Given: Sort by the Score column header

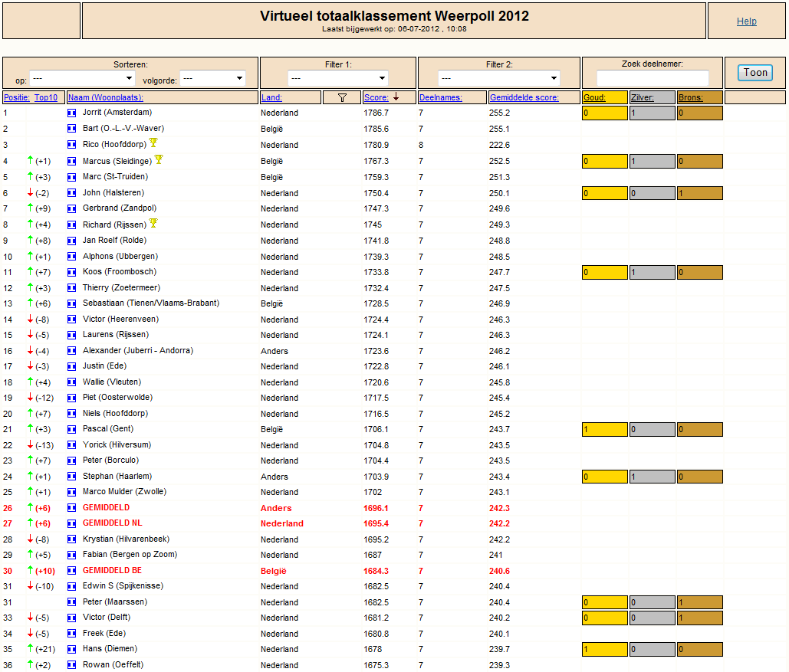Looking at the screenshot, I should pyautogui.click(x=376, y=97).
